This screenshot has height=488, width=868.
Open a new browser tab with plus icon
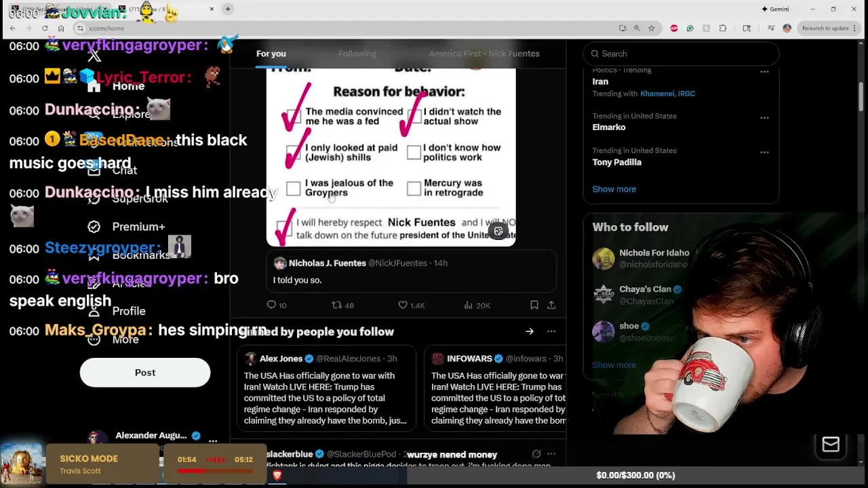pyautogui.click(x=228, y=9)
